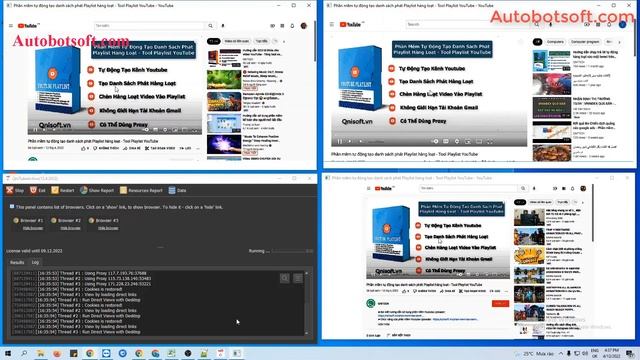This screenshot has height=360, width=640.
Task: Click the hide browser link under Browser #2
Action: pyautogui.click(x=70, y=228)
